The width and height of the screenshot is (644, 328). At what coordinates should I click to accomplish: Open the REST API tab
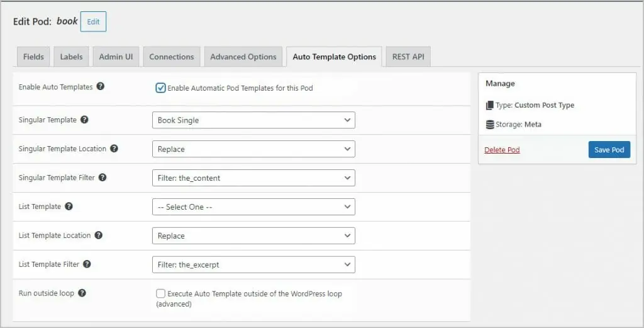click(x=408, y=57)
